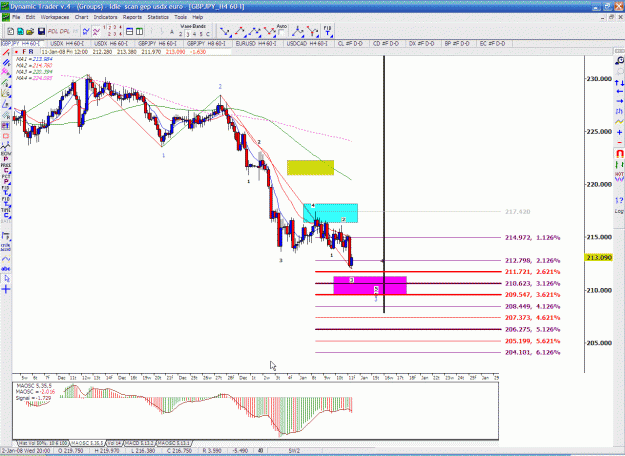Click the cyan rectangle zone on chart
This screenshot has height=456, width=625.
(330, 213)
